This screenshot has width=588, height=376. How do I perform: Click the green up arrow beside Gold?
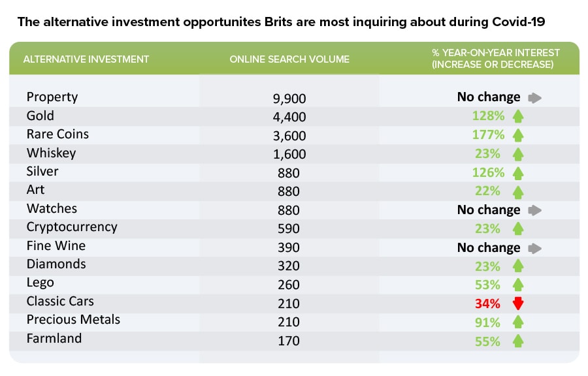[x=518, y=117]
